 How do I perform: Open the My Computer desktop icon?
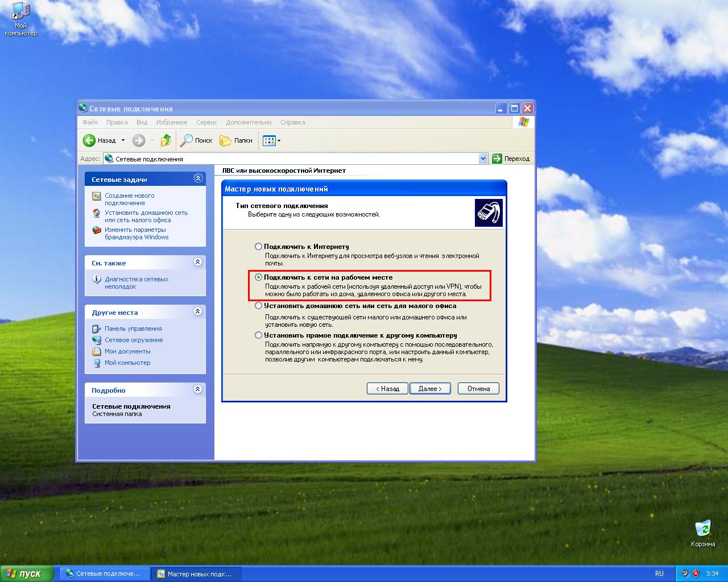20,19
